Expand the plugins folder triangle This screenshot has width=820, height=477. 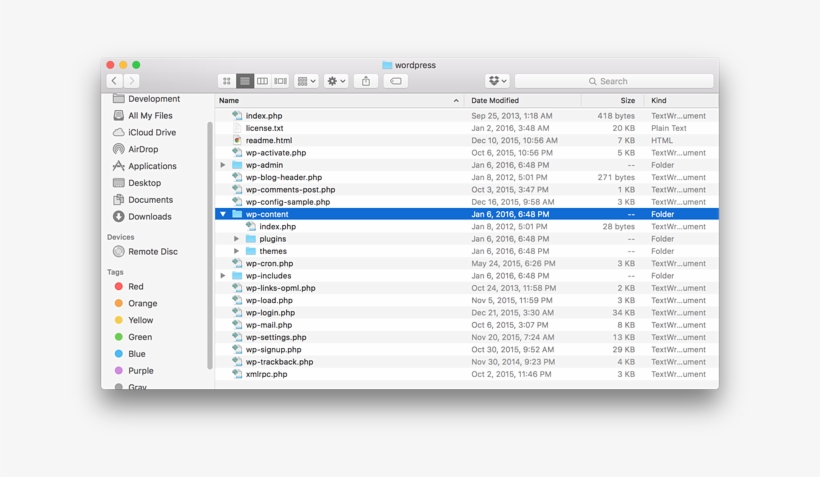pos(236,239)
